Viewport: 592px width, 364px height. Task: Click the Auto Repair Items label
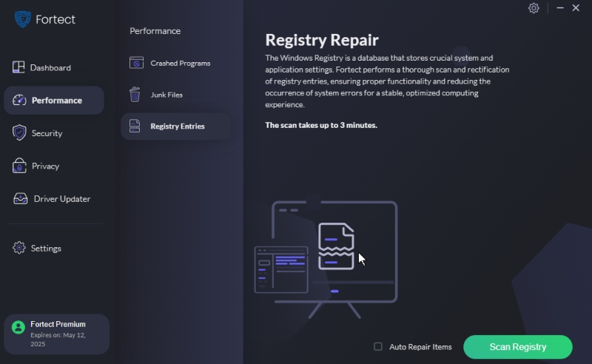[x=420, y=347]
